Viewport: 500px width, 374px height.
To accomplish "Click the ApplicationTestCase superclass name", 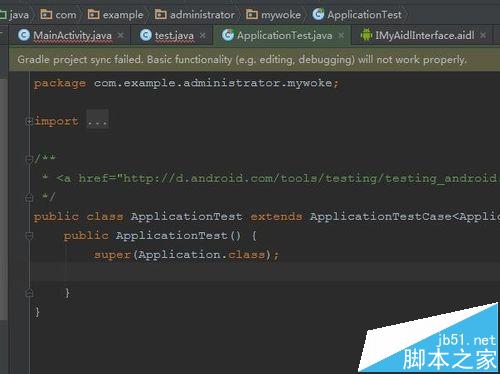I will pos(380,217).
